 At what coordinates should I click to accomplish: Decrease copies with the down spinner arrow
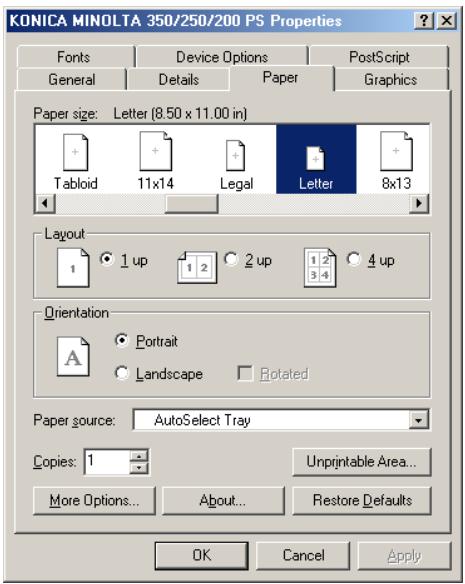[x=139, y=468]
